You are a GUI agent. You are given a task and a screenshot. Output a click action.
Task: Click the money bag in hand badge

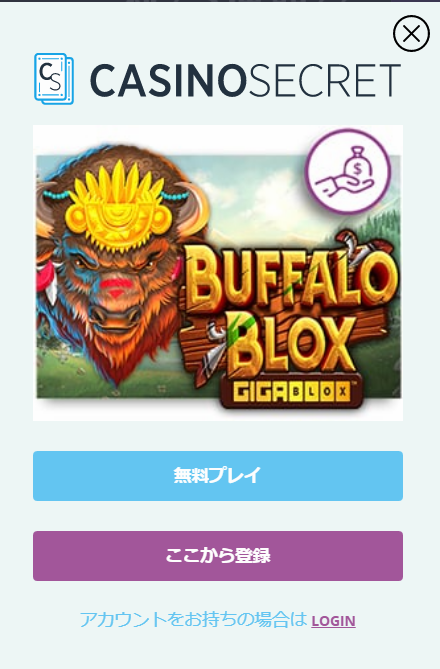click(347, 172)
